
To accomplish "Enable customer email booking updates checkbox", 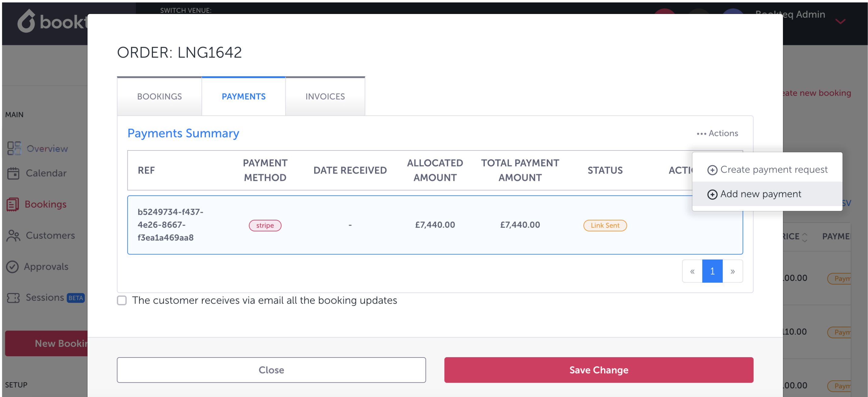I will coord(122,300).
